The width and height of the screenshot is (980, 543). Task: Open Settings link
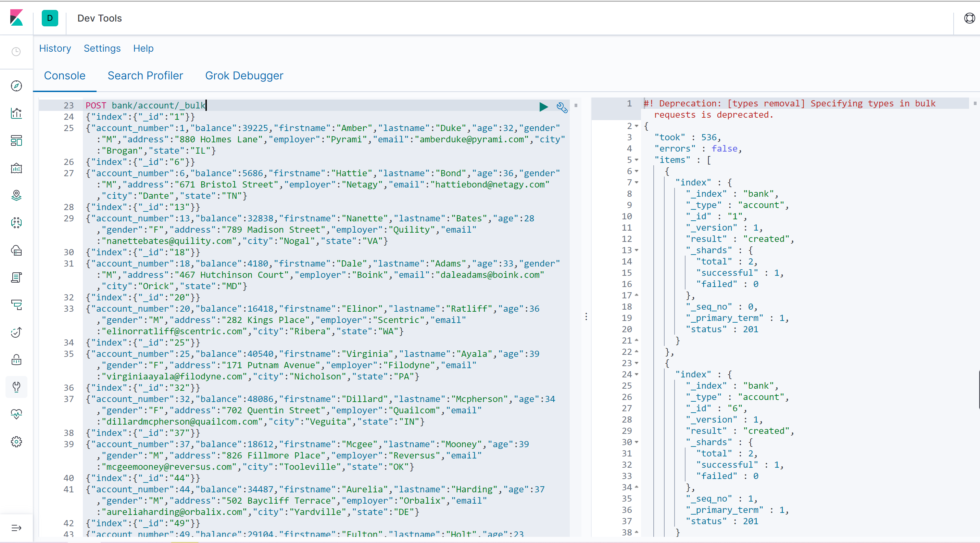pyautogui.click(x=102, y=48)
